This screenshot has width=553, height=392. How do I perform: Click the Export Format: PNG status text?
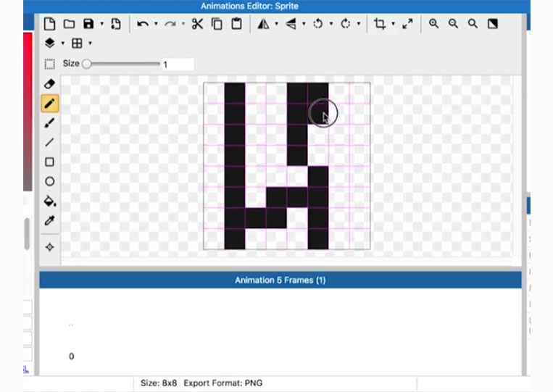pos(223,383)
